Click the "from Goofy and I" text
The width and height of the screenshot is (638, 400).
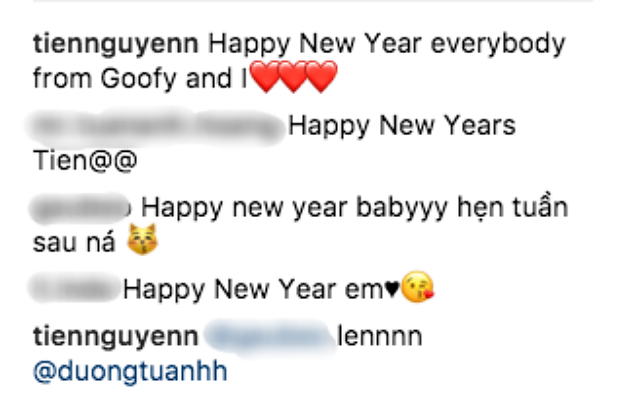pos(140,79)
